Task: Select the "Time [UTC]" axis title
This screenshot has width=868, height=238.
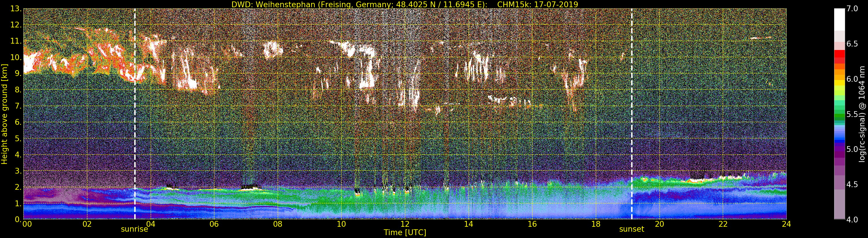Action: 405,233
